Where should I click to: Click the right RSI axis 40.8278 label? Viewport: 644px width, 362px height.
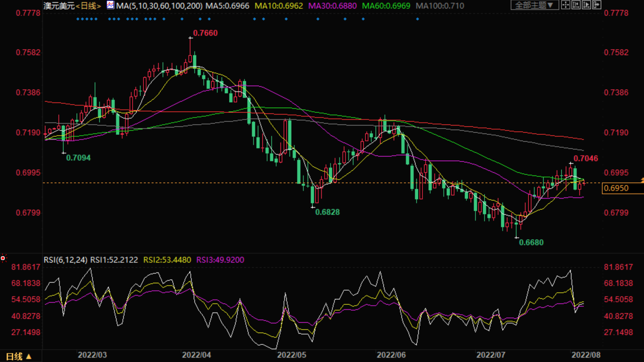click(x=619, y=316)
